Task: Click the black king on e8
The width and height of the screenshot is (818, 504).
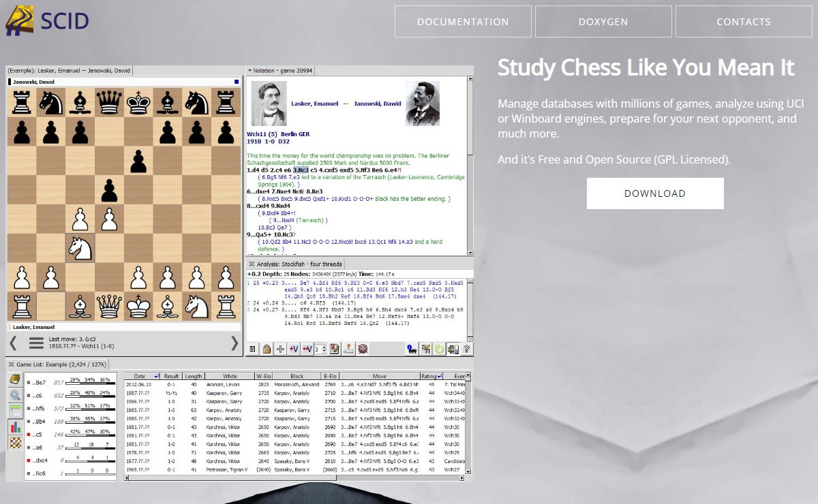Action: [x=138, y=103]
